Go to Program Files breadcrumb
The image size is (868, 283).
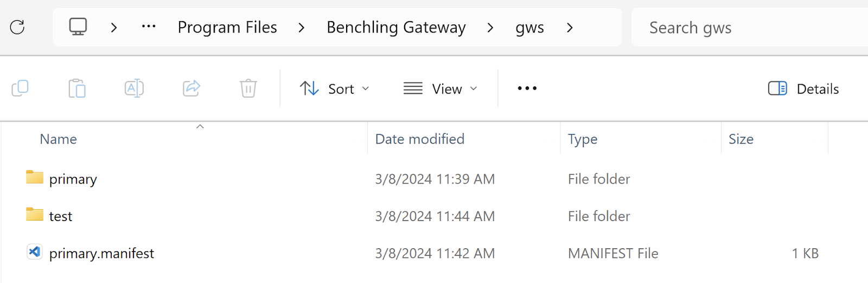pos(227,27)
